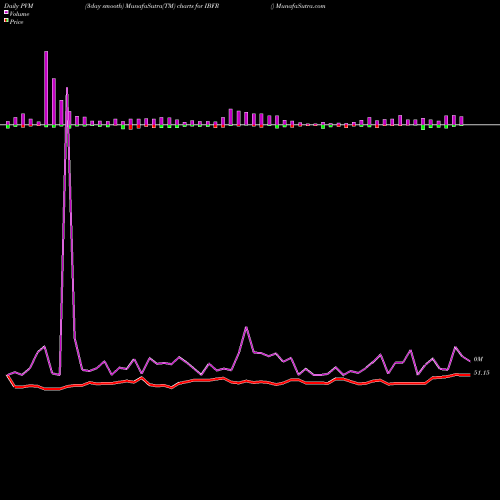Open the MunafaSutra.com watermark link
This screenshot has width=500, height=500.
click(300, 6)
